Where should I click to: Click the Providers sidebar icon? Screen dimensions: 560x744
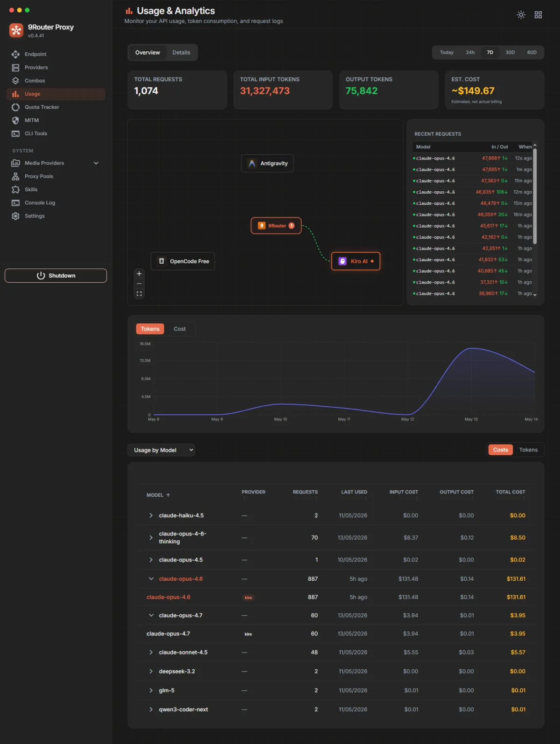(x=15, y=68)
